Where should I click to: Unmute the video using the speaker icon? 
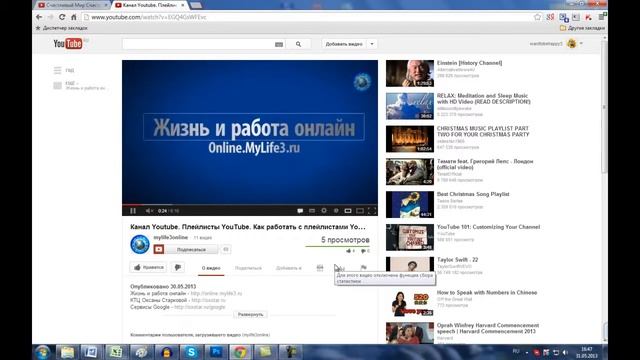149,211
